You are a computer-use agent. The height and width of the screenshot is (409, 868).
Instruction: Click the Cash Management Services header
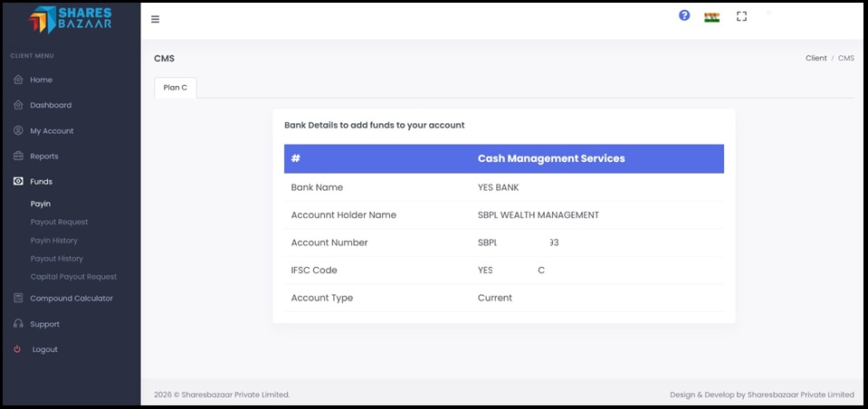[551, 158]
